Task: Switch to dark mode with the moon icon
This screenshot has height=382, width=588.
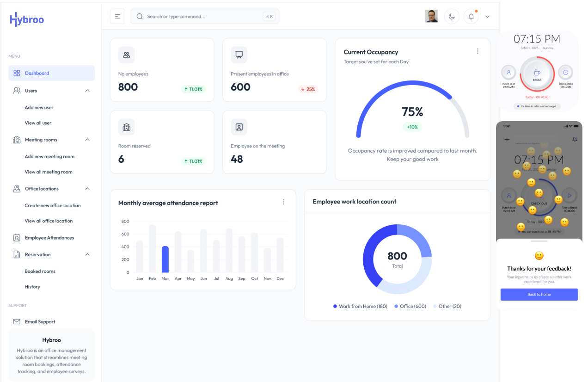Action: tap(452, 17)
